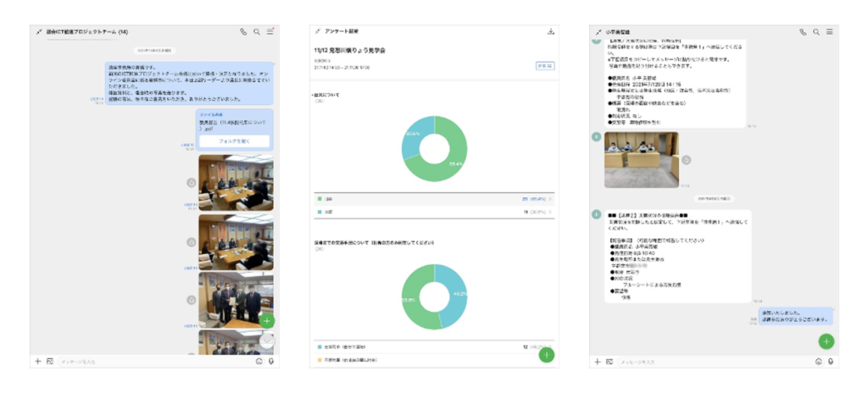
Task: Tap the microphone icon in the left chat
Action: click(x=271, y=362)
